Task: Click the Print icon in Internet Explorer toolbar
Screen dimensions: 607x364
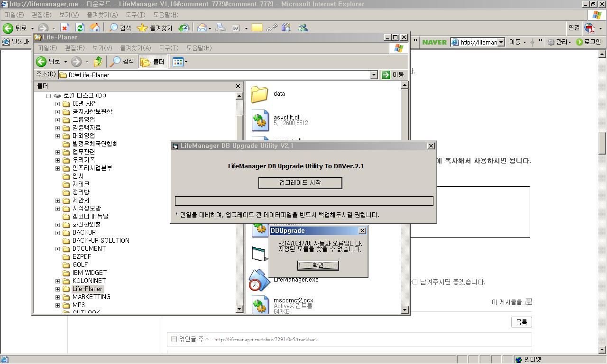Action: [x=221, y=28]
